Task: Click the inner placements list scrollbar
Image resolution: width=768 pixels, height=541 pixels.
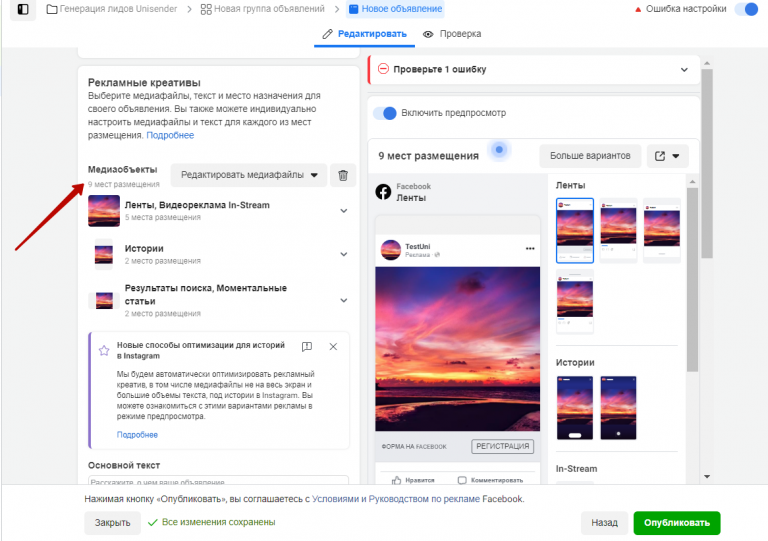Action: point(692,279)
